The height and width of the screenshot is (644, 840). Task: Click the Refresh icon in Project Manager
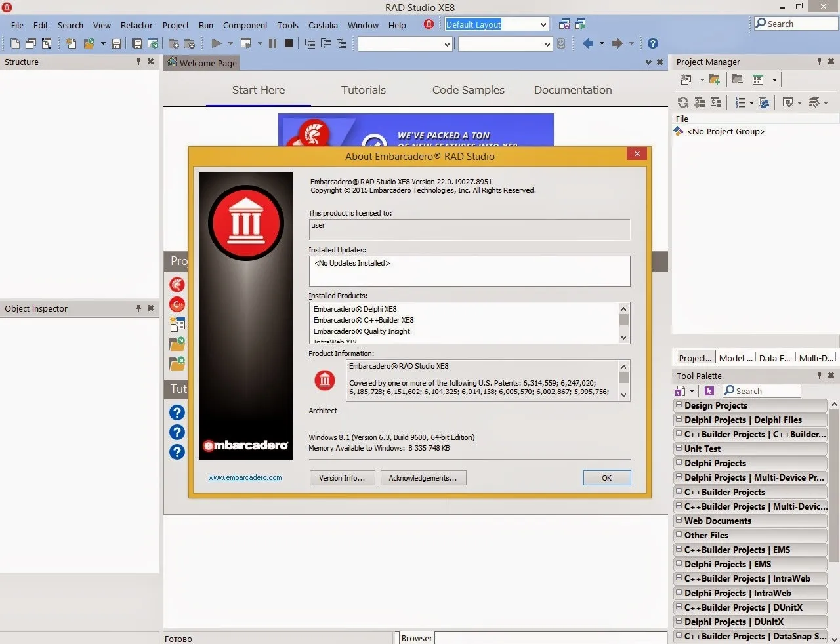pos(683,102)
